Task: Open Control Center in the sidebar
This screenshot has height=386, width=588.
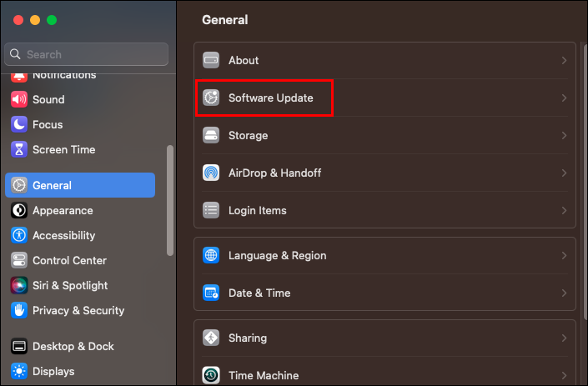Action: (68, 260)
